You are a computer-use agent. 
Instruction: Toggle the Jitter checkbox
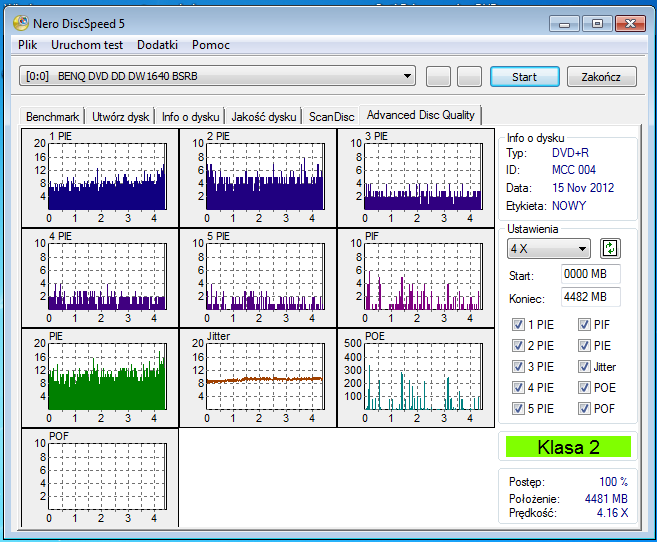coord(585,366)
